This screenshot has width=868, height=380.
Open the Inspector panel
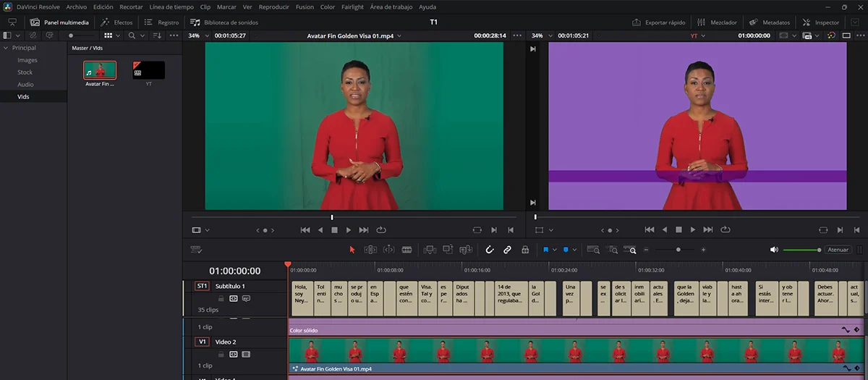(821, 22)
